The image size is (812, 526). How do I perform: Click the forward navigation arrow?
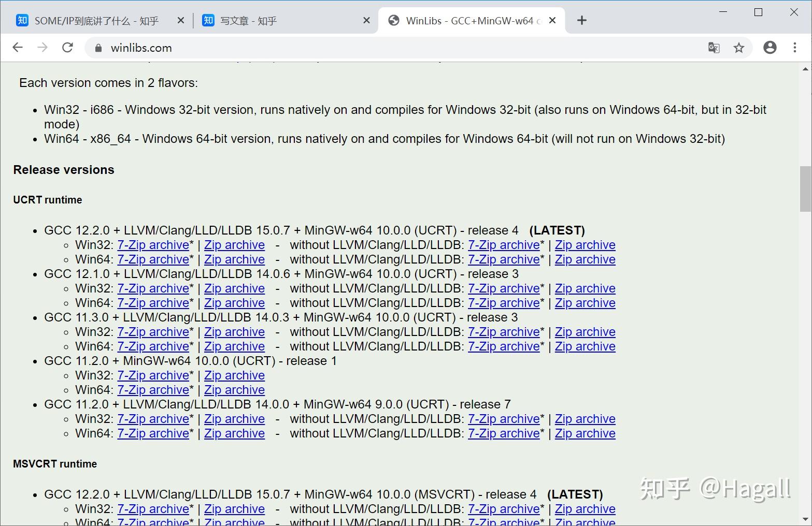(42, 47)
